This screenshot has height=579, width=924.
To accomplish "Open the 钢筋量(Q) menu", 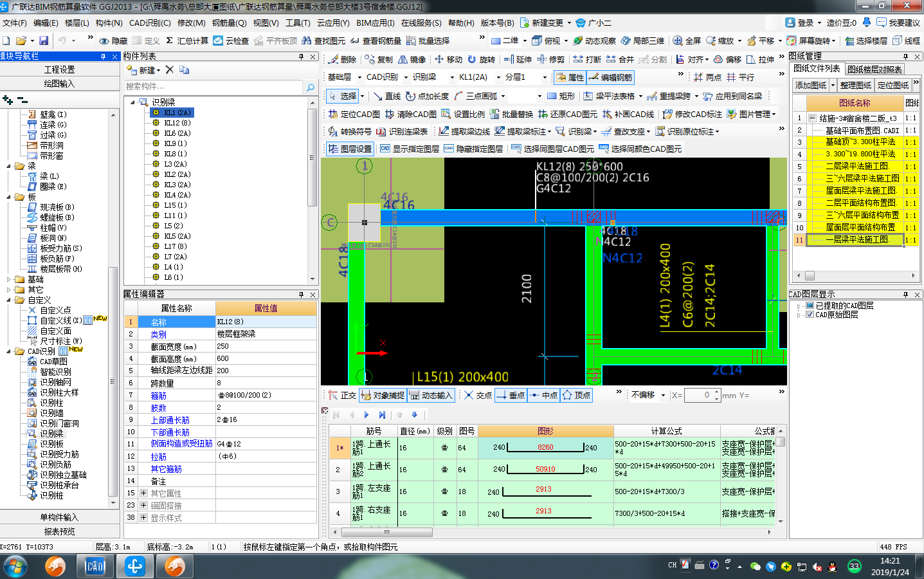I will (x=229, y=23).
